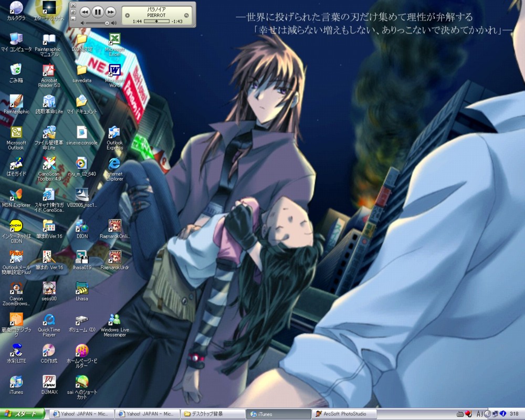Skip to previous track in mini player
Viewport: 525px width, 420px height.
[85, 13]
